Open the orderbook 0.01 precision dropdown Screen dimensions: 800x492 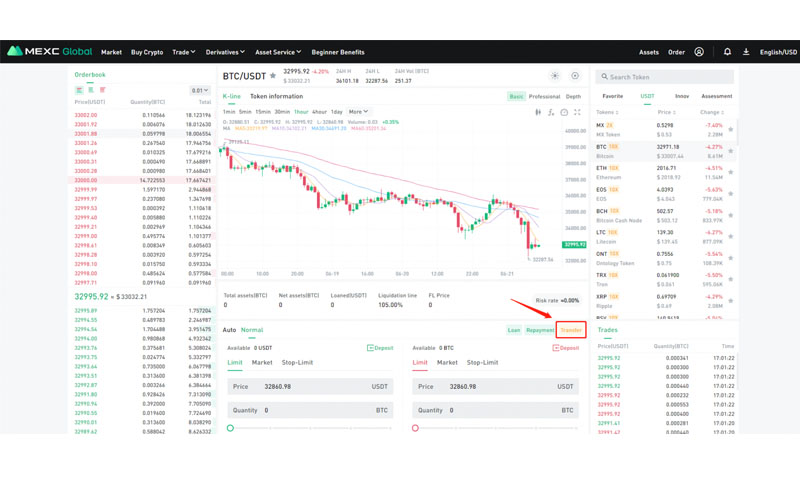tap(199, 90)
